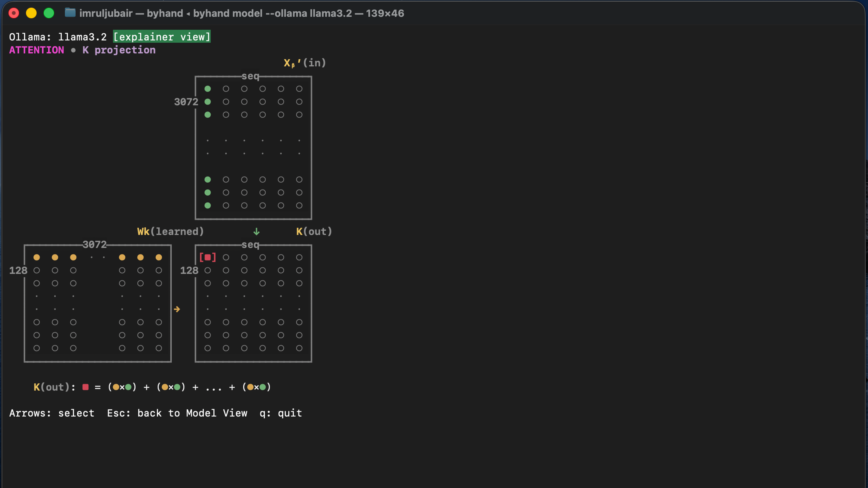Click the 3072 column label on the Wk matrix

pyautogui.click(x=94, y=244)
